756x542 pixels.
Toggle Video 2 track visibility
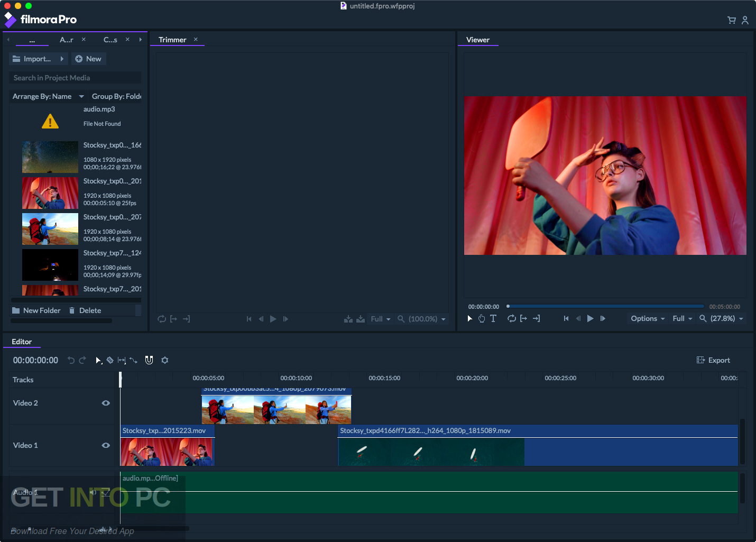pyautogui.click(x=106, y=403)
